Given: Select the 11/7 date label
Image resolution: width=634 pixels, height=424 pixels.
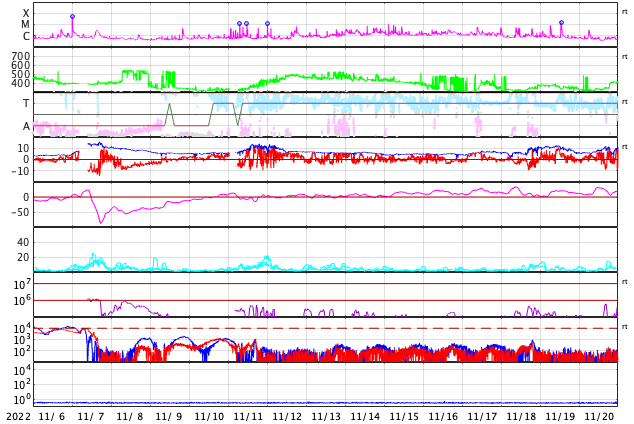Looking at the screenshot, I should (x=91, y=416).
